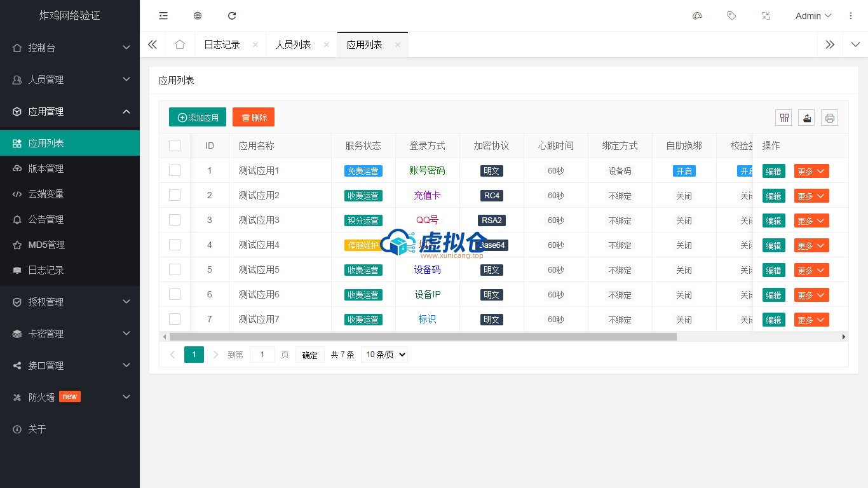Screen dimensions: 868x488
Task: Open 版本管理 in the sidebar
Action: (70, 168)
